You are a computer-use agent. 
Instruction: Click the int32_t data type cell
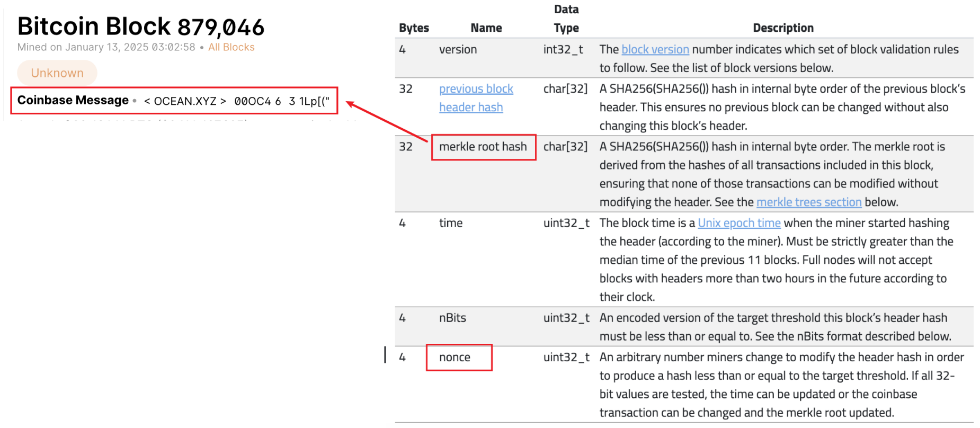[563, 50]
